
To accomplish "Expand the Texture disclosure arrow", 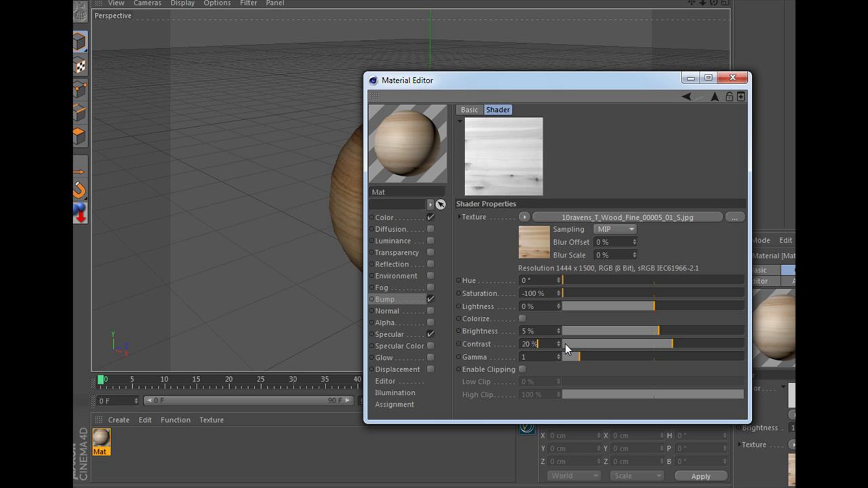I will click(x=459, y=217).
